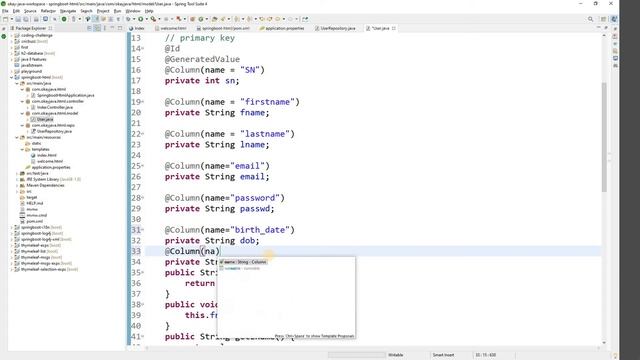Select the JRE System Library node
This screenshot has width=640, height=360.
tap(53, 179)
